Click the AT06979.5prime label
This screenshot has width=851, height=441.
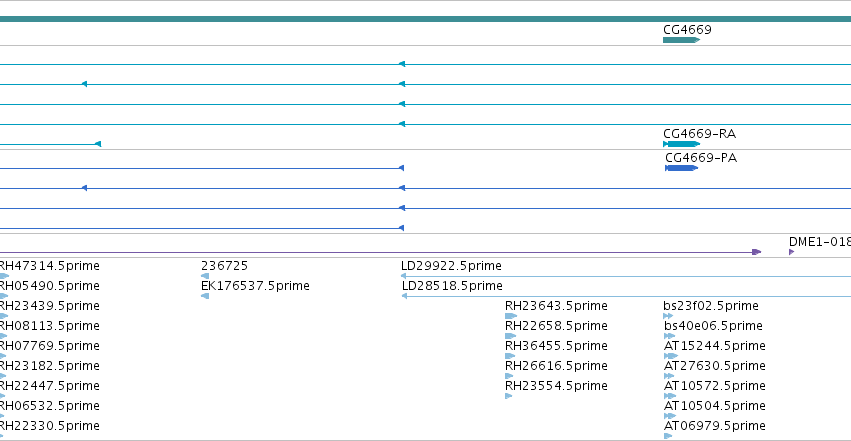pyautogui.click(x=714, y=426)
